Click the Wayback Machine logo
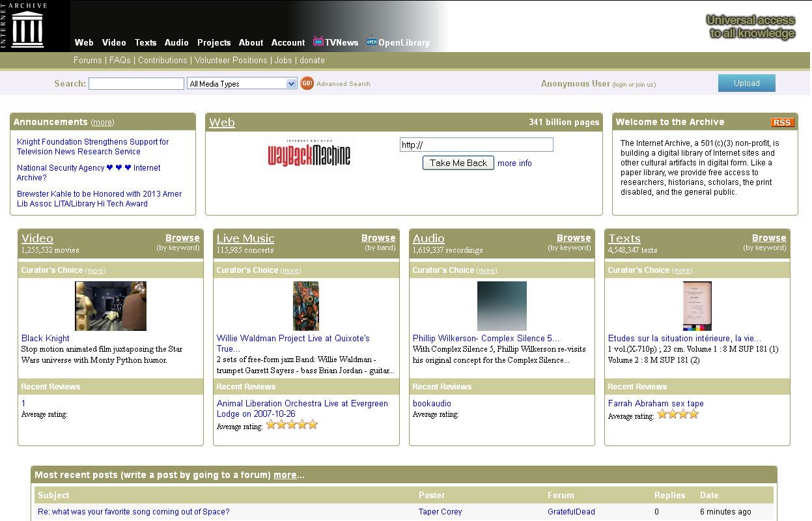 pyautogui.click(x=309, y=154)
